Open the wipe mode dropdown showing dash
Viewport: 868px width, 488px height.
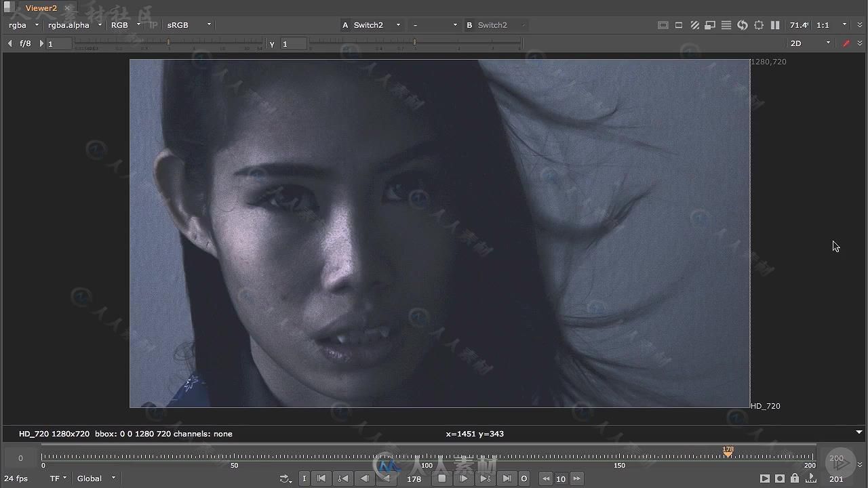point(435,25)
